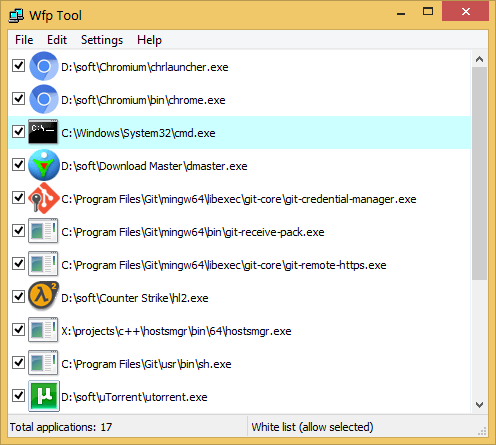Screen dimensions: 496x445
Task: Click the Half-Life lambda icon for hl2.exe
Action: [x=43, y=296]
